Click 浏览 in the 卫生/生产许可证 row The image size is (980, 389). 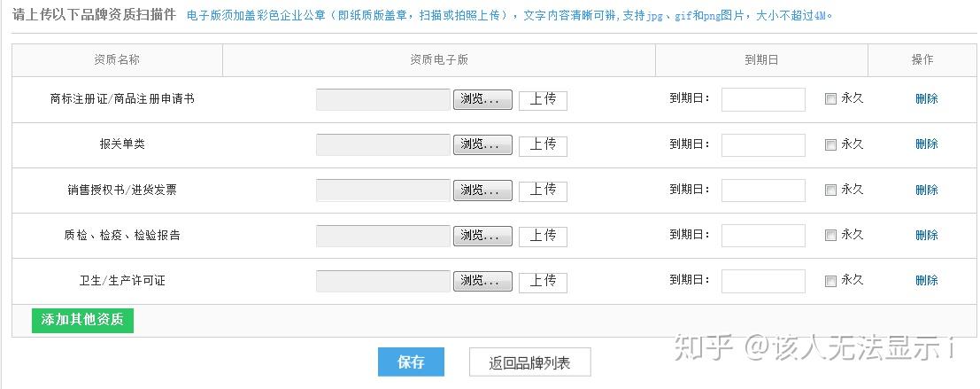coord(482,281)
